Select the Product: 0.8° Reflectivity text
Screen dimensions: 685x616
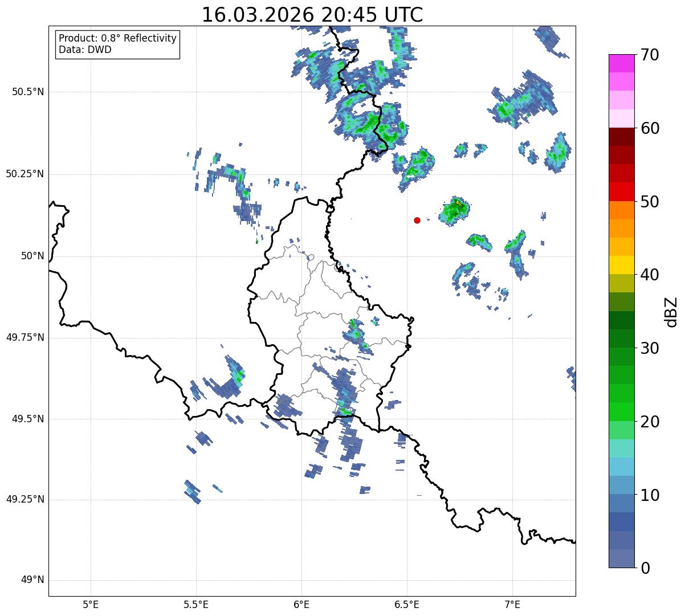point(118,38)
